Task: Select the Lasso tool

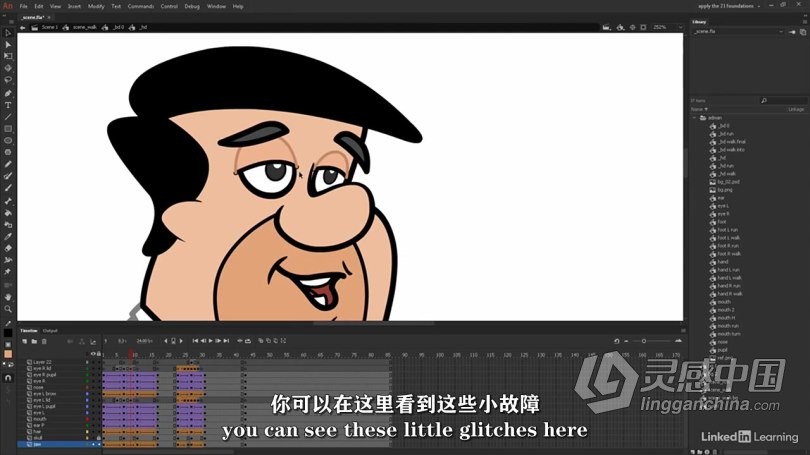Action: (8, 80)
